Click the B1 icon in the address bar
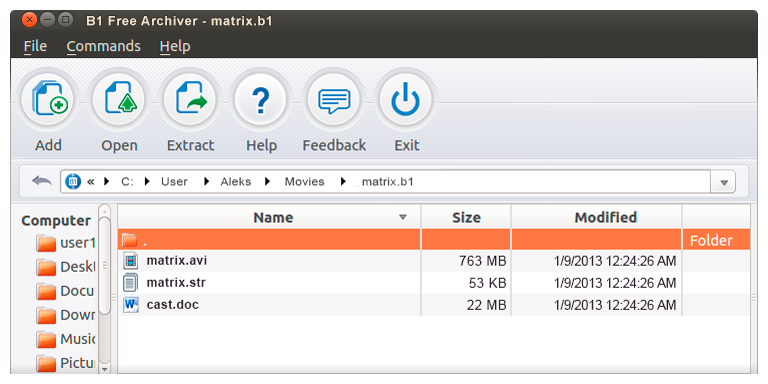 click(73, 182)
